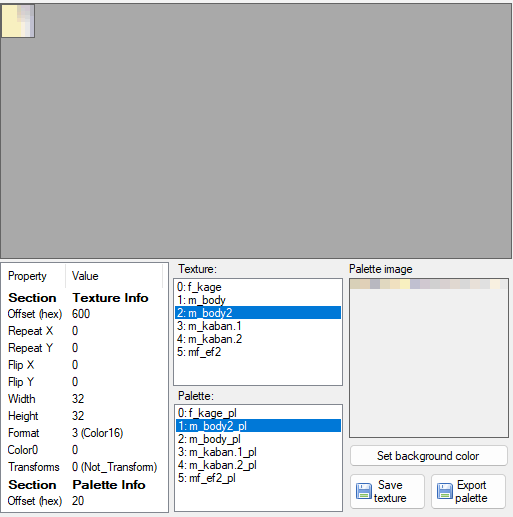Image resolution: width=513 pixels, height=517 pixels.
Task: Click the palette image color strip
Action: point(428,284)
